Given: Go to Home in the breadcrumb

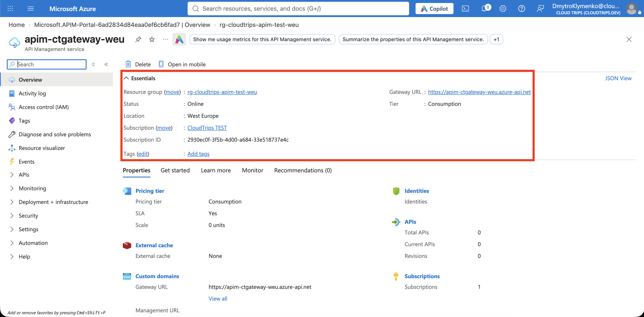Looking at the screenshot, I should pos(16,25).
